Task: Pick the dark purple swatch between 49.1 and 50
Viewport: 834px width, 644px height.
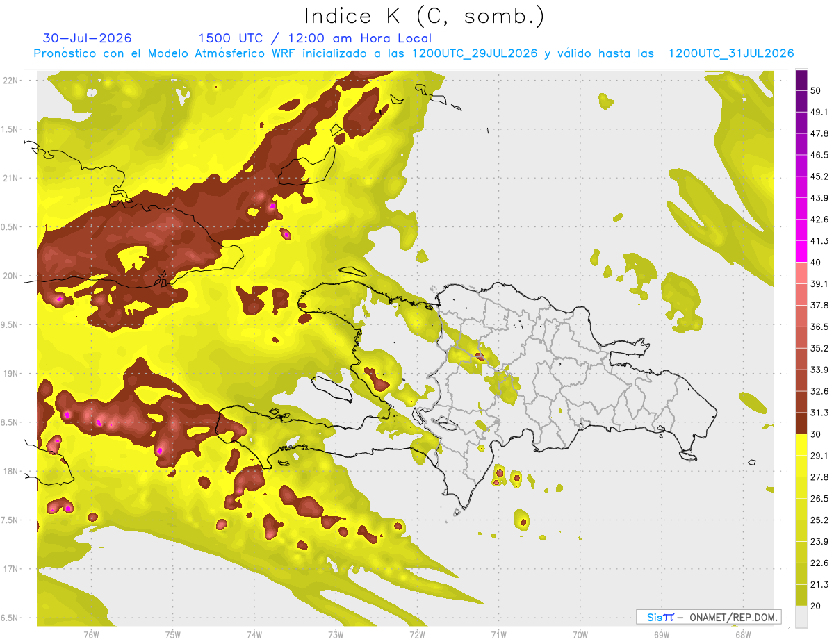Action: pos(801,101)
